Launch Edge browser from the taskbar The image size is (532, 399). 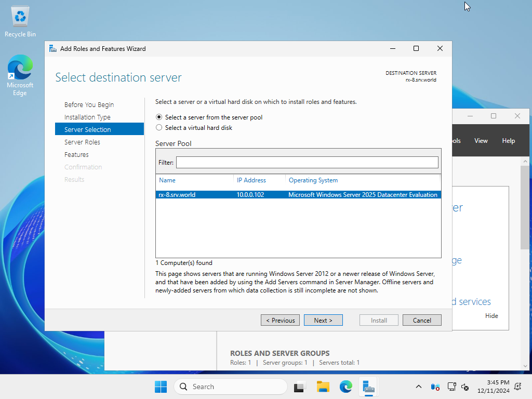point(345,387)
